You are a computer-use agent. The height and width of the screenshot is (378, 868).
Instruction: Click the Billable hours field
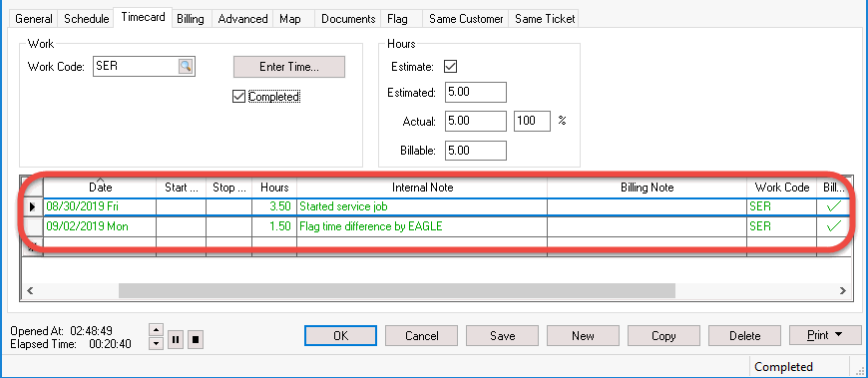476,150
